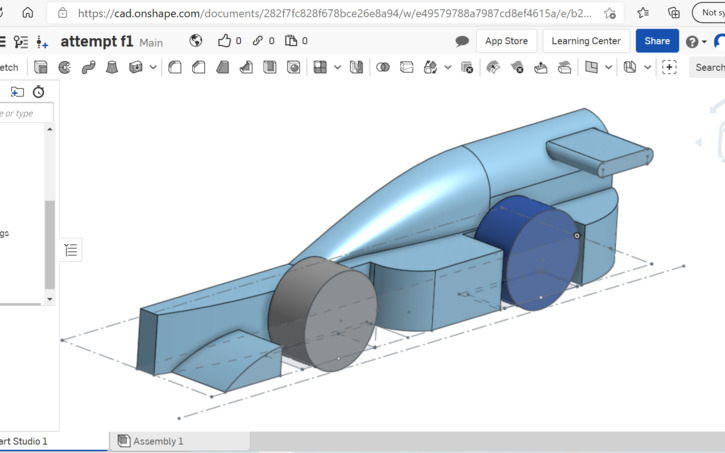Click the Search tools field
Viewport: 725px width, 453px height.
[x=707, y=67]
